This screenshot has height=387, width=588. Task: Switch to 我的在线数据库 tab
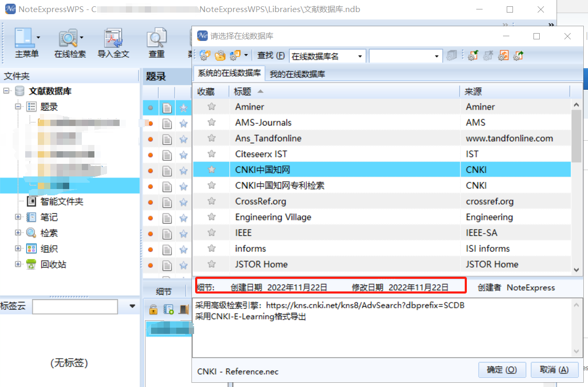(x=297, y=74)
